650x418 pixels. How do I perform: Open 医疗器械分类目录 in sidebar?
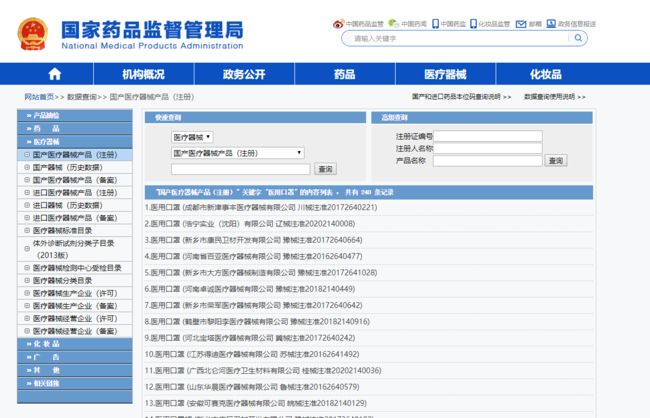pyautogui.click(x=62, y=280)
